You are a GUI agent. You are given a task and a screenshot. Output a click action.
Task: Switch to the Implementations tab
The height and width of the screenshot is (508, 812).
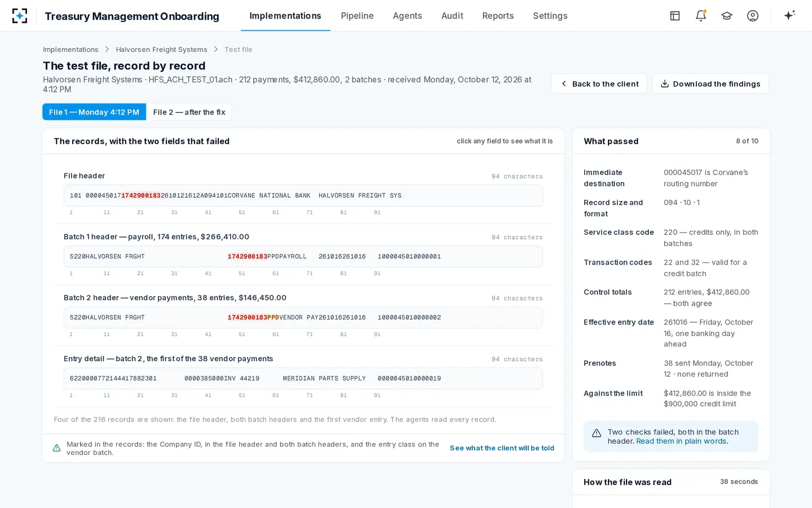[x=285, y=16]
